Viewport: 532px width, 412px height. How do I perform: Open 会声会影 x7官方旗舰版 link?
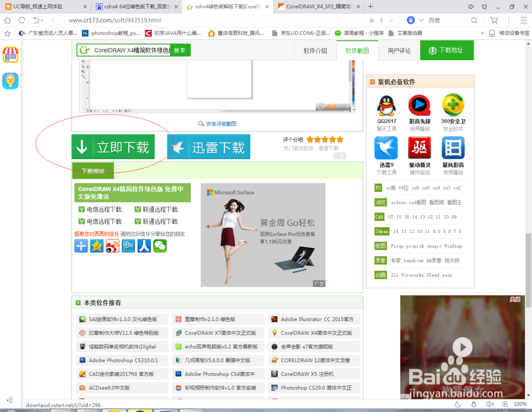point(307,347)
